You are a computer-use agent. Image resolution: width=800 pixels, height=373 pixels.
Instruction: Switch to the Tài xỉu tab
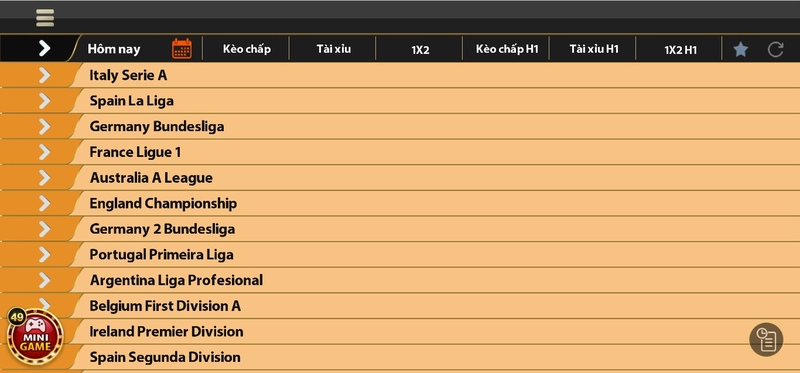tap(333, 49)
